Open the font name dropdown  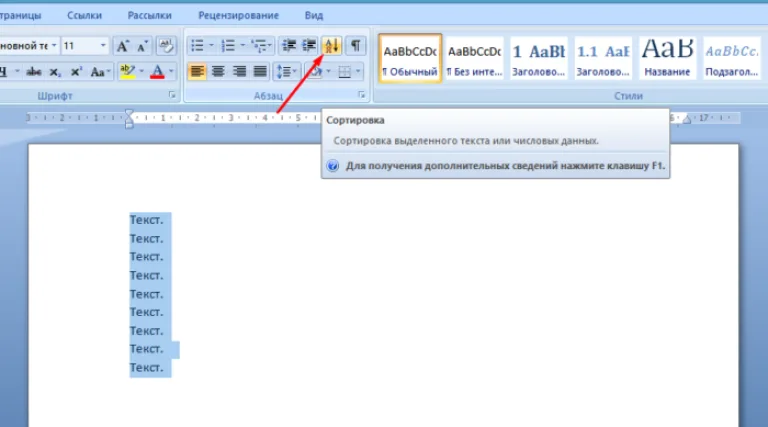click(54, 46)
